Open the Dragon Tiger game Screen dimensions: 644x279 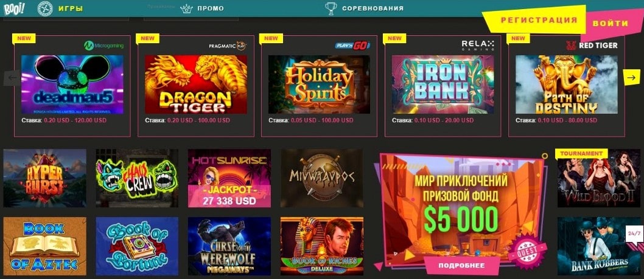196,84
